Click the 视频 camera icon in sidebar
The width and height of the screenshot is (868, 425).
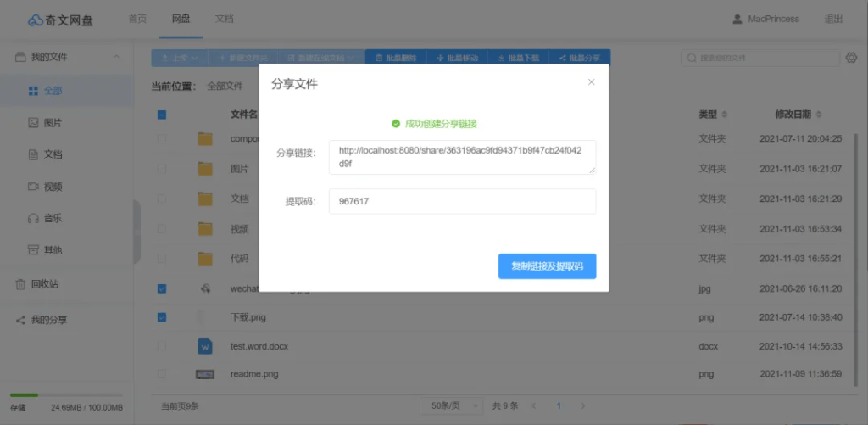[33, 187]
